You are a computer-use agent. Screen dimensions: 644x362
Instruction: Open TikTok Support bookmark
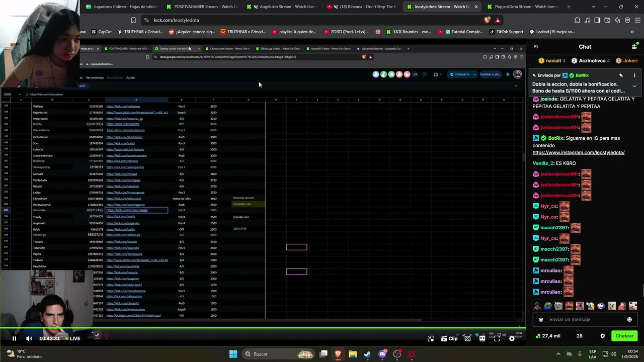(506, 32)
